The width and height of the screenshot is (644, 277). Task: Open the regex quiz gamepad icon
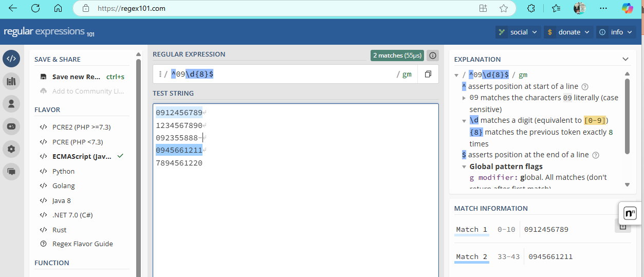11,126
